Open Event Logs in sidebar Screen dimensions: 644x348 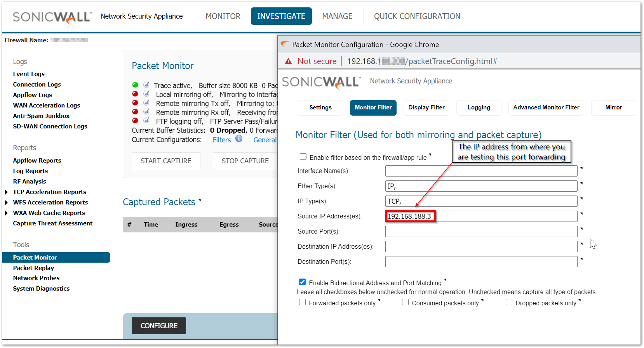[x=29, y=74]
